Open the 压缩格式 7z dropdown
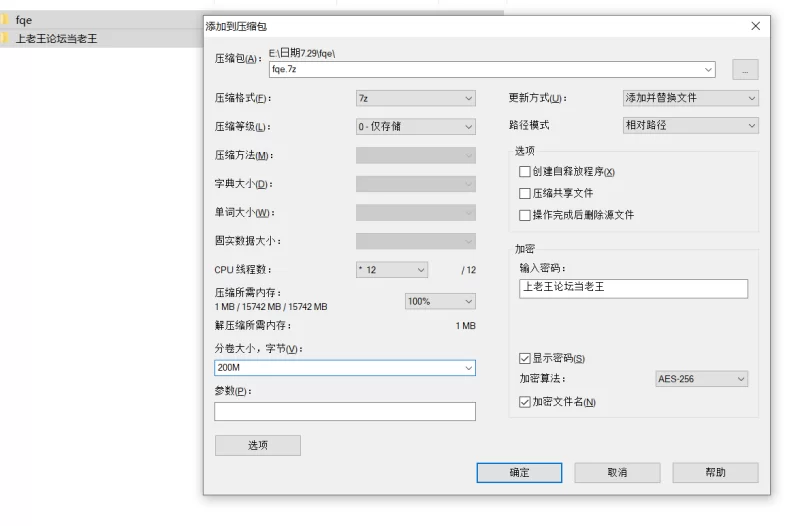This screenshot has height=526, width=800. [416, 98]
